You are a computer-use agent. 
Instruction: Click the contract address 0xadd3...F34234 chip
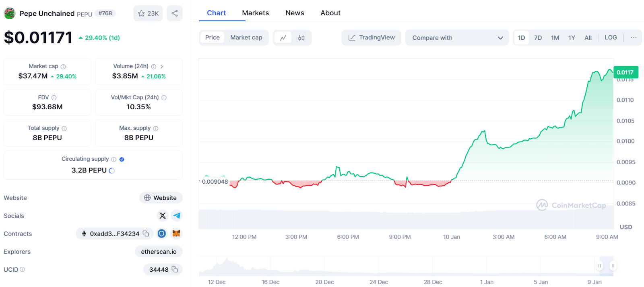114,234
